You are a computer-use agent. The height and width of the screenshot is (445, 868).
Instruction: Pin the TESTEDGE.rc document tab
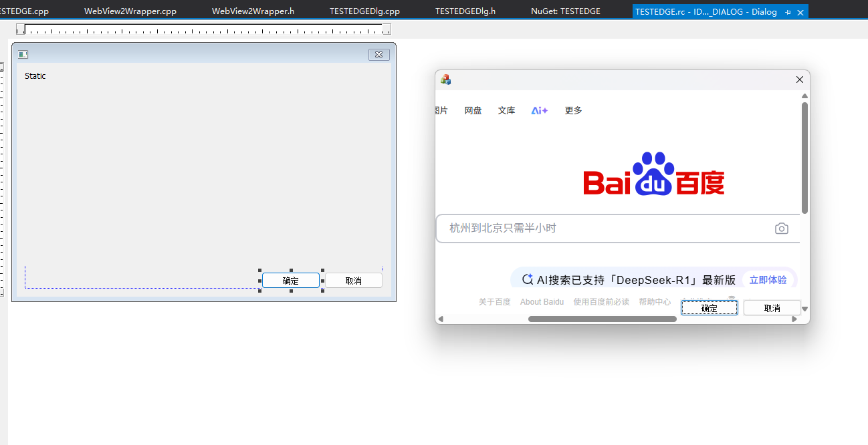pos(788,12)
